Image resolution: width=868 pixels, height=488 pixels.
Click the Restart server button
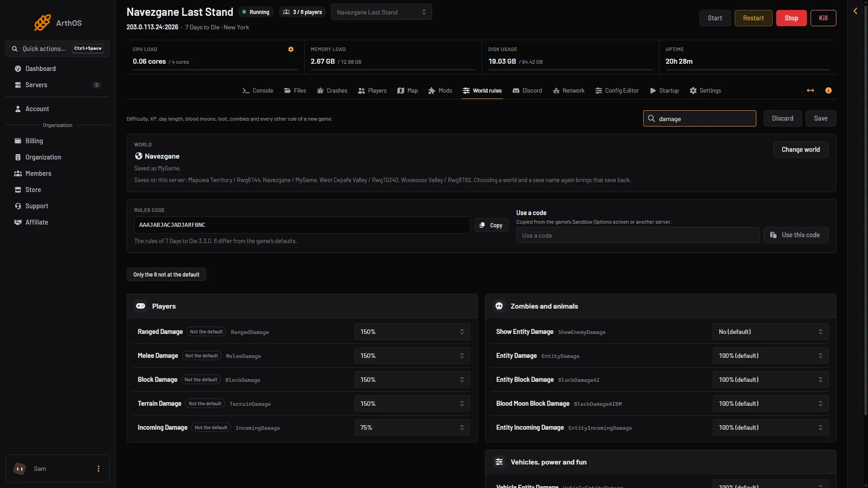pos(753,18)
